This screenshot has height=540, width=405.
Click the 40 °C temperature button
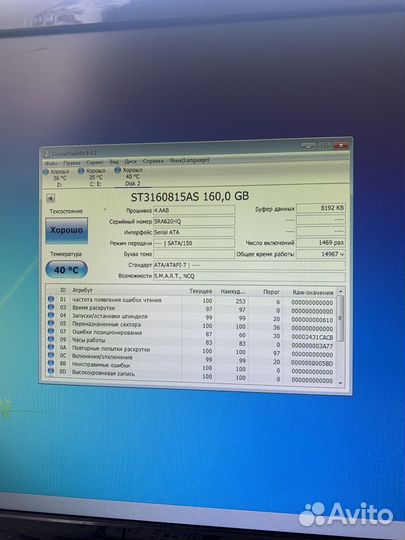(x=66, y=270)
